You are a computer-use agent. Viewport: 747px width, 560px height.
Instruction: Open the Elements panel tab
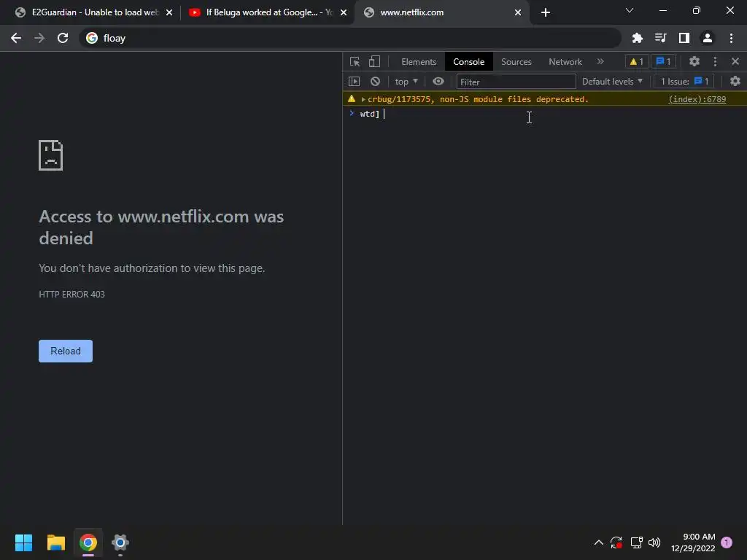[419, 62]
